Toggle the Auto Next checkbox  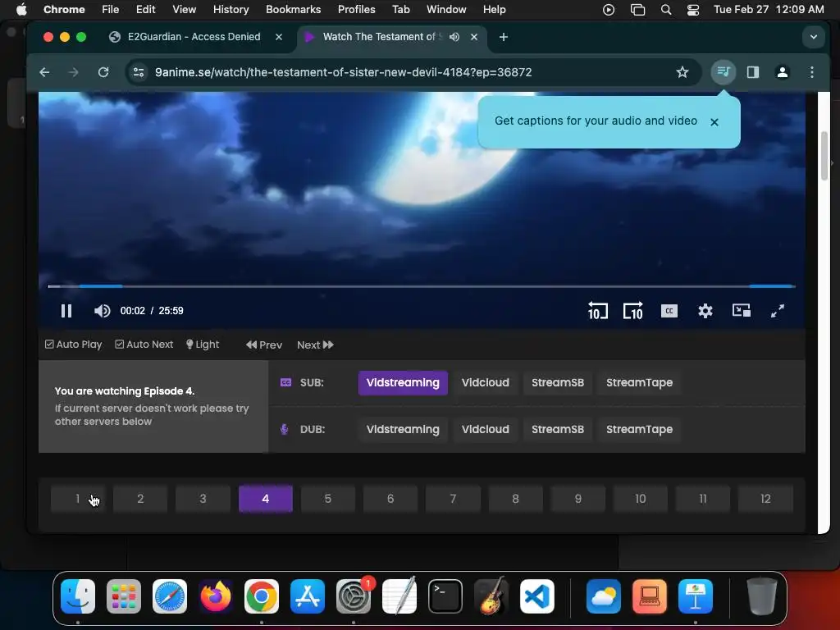(x=144, y=345)
